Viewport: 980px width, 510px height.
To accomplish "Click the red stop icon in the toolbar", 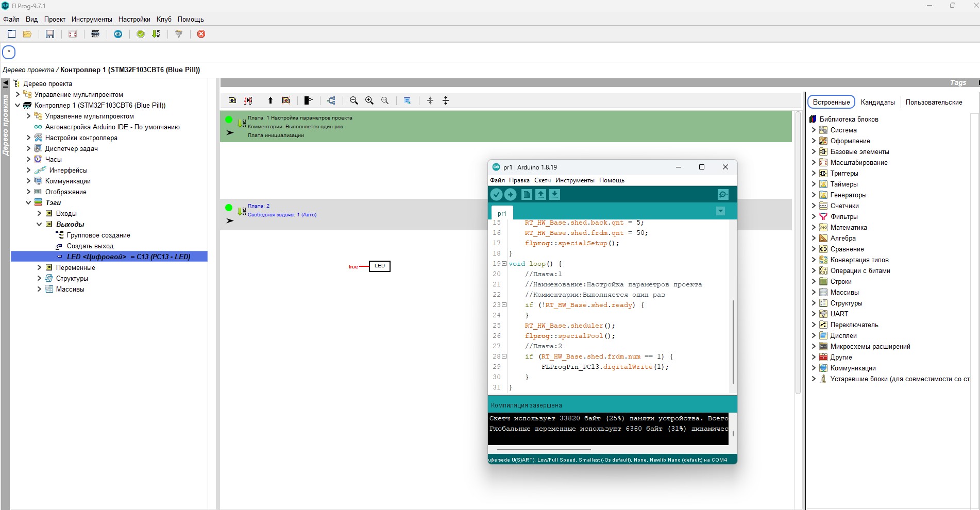I will click(x=201, y=34).
